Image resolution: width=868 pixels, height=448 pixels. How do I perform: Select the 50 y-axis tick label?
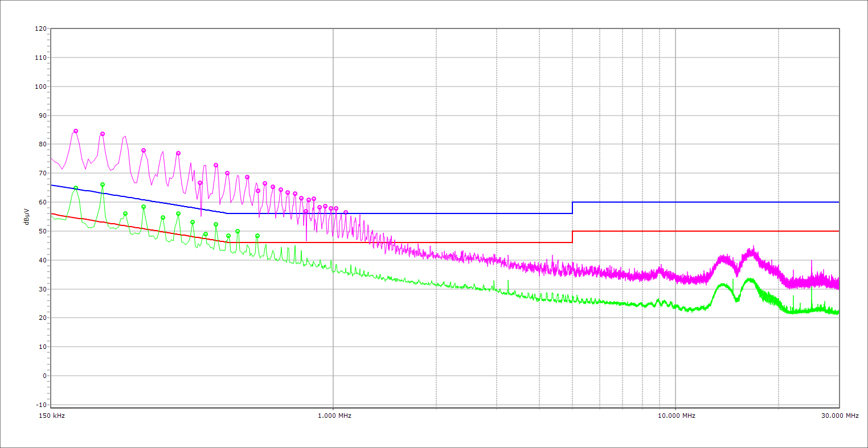click(42, 231)
